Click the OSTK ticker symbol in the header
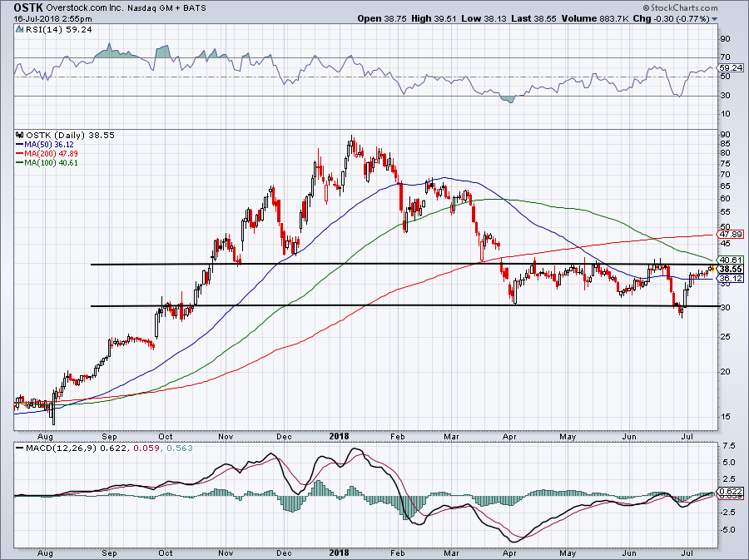The width and height of the screenshot is (749, 560). (28, 7)
